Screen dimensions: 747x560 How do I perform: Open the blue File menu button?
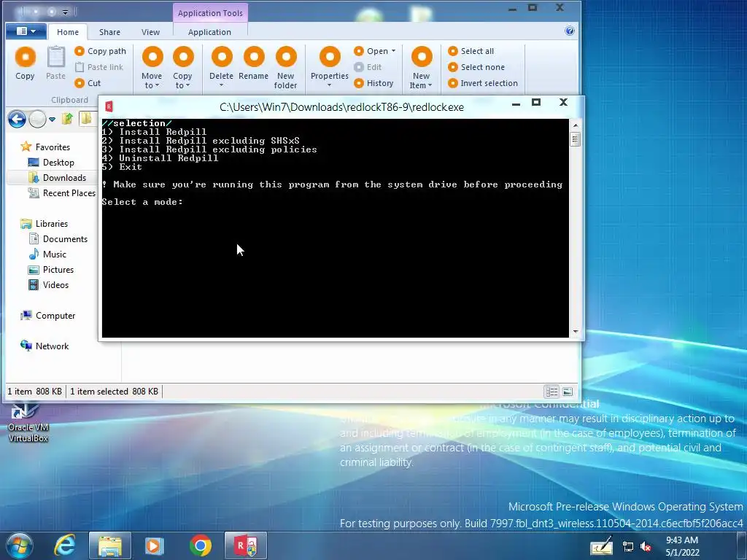point(26,31)
